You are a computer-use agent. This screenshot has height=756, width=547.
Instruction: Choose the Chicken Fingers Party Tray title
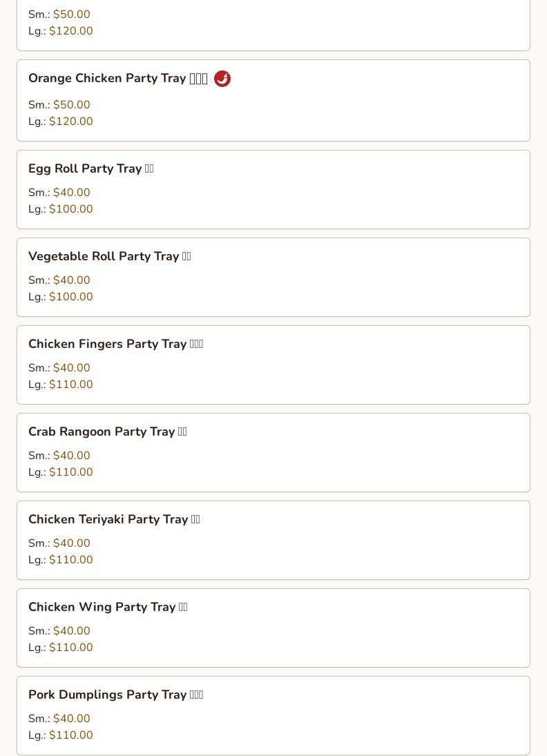[108, 345]
